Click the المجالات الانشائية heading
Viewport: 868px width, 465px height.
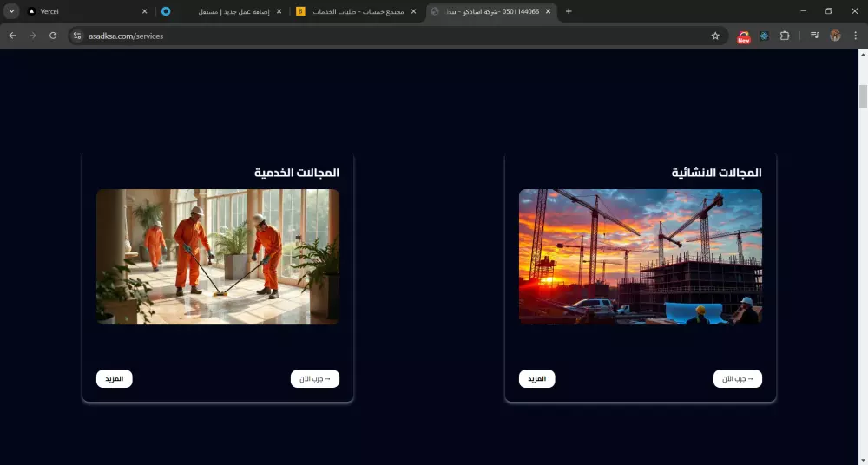click(x=717, y=173)
